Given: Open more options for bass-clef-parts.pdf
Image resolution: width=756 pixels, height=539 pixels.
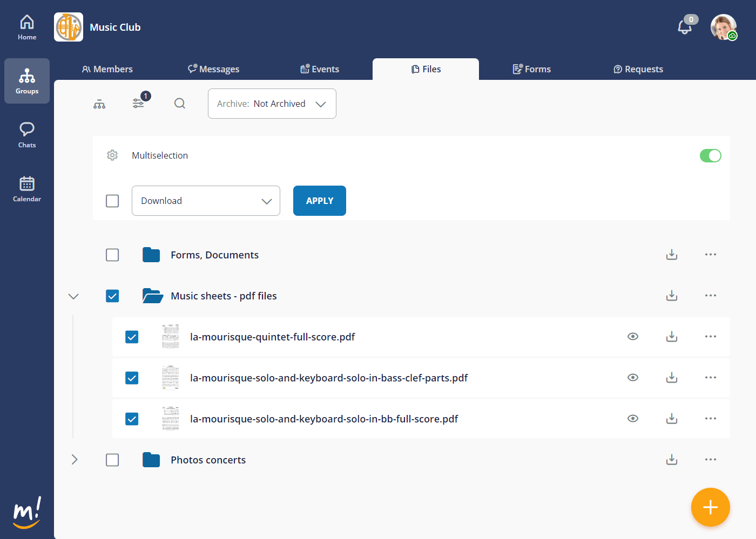Looking at the screenshot, I should [x=711, y=378].
